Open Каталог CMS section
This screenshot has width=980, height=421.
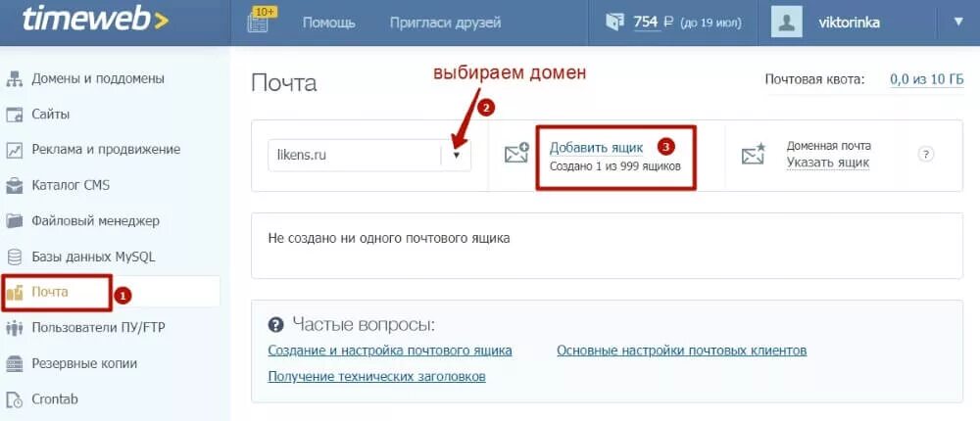[x=71, y=185]
